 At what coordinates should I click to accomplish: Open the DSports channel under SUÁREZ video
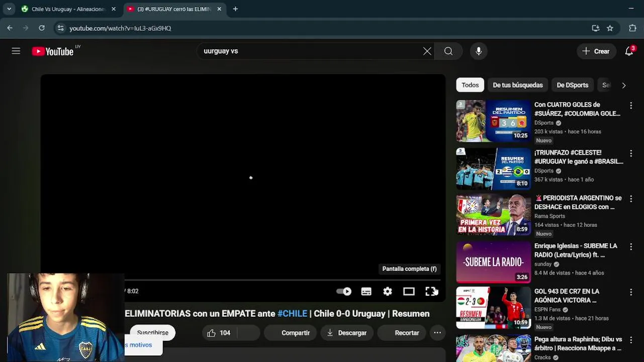click(544, 123)
